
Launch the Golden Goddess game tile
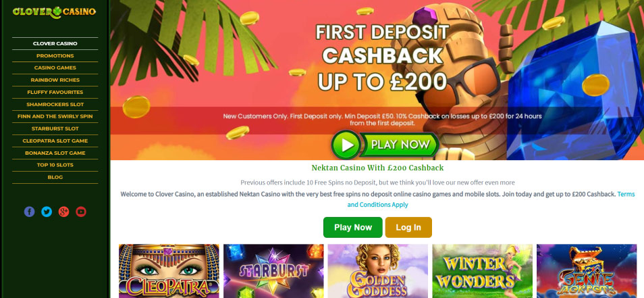378,271
